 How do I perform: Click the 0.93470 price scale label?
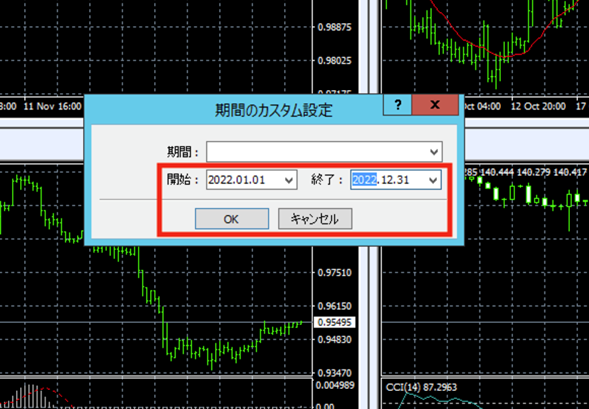335,373
